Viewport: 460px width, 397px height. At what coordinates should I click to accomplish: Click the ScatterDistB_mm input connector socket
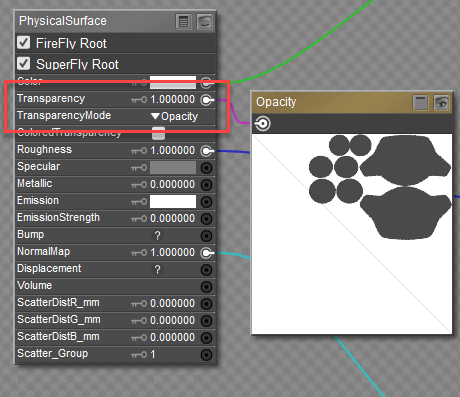(206, 338)
